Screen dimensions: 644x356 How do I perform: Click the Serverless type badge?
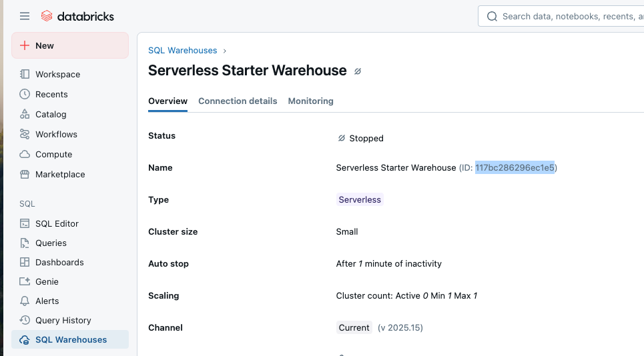(x=360, y=200)
